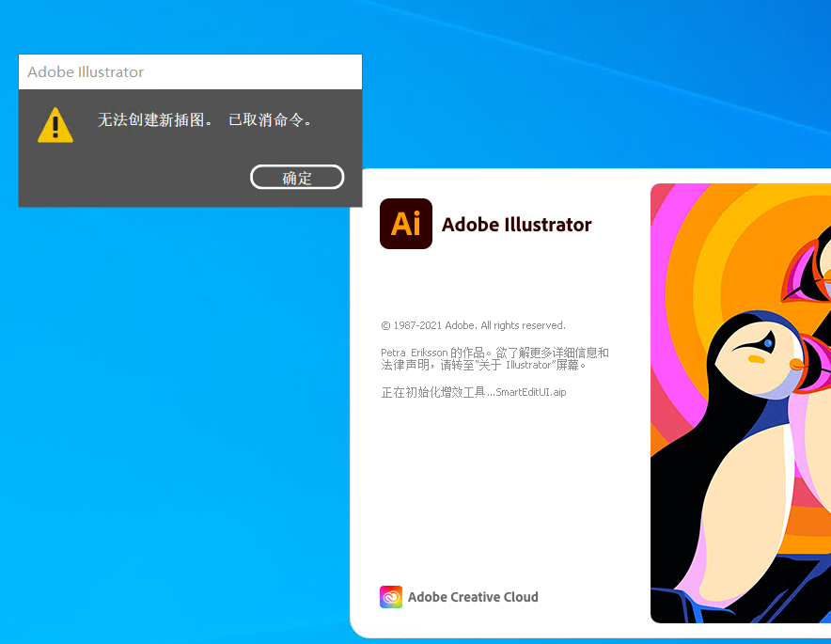Click the 1987-2021 Adobe copyright notice
This screenshot has width=831, height=644.
click(474, 325)
